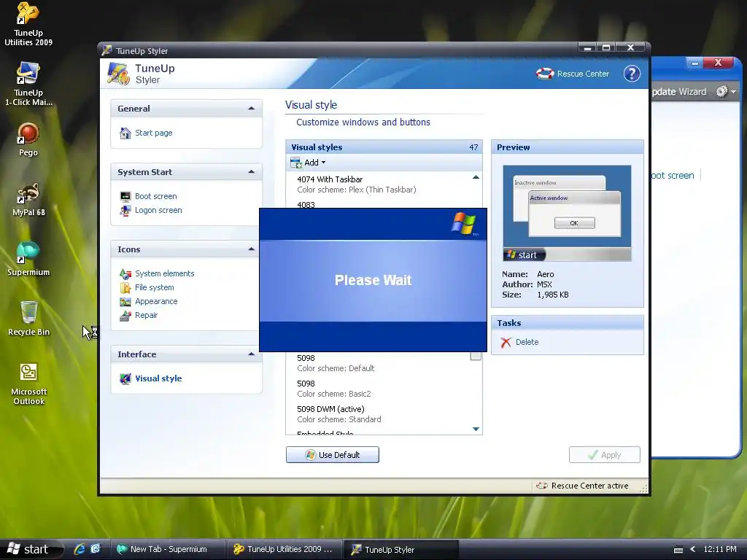Collapse the Icons panel
Viewport: 747px width, 560px height.
pyautogui.click(x=251, y=249)
